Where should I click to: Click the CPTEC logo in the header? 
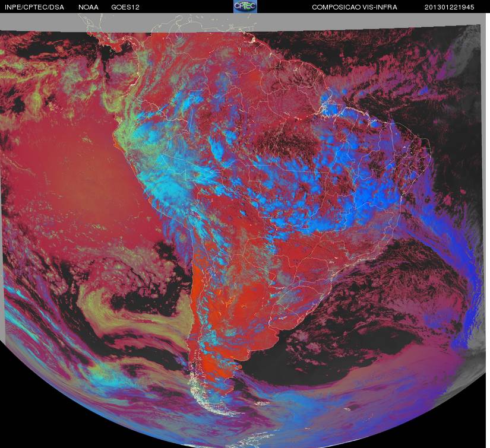[x=245, y=7]
